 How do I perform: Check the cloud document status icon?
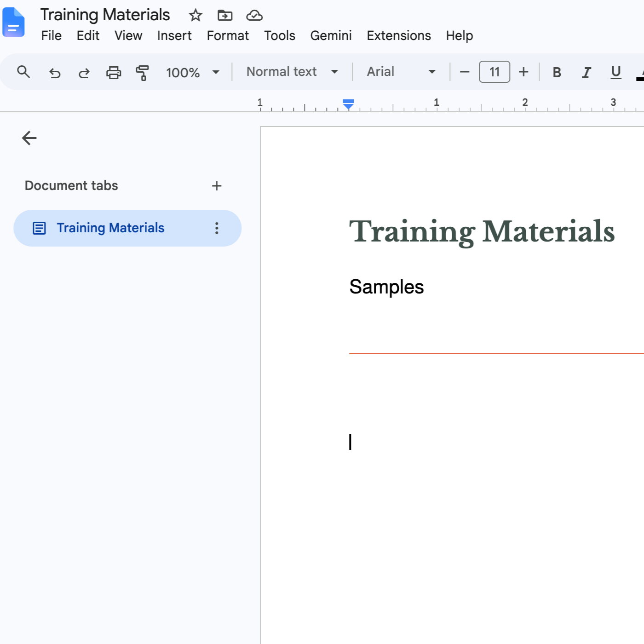pyautogui.click(x=254, y=16)
